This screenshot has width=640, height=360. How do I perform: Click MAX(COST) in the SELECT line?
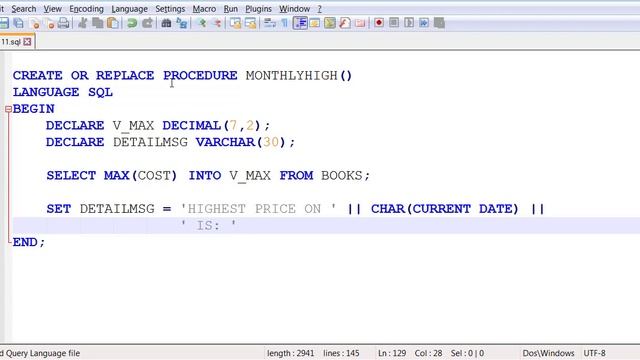click(140, 176)
